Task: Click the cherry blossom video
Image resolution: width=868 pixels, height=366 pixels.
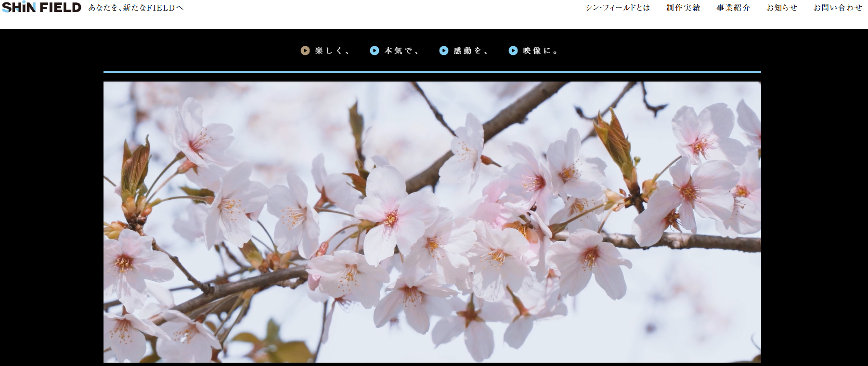Action: click(432, 222)
